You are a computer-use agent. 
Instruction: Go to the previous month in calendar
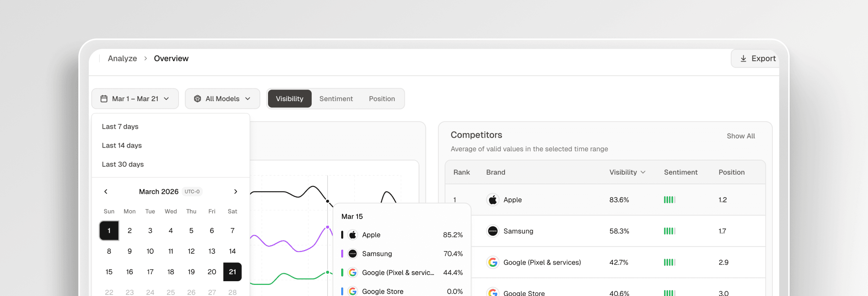pyautogui.click(x=106, y=192)
